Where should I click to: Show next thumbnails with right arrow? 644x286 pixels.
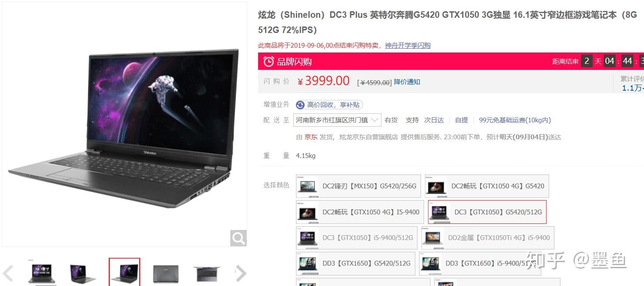pos(241,273)
